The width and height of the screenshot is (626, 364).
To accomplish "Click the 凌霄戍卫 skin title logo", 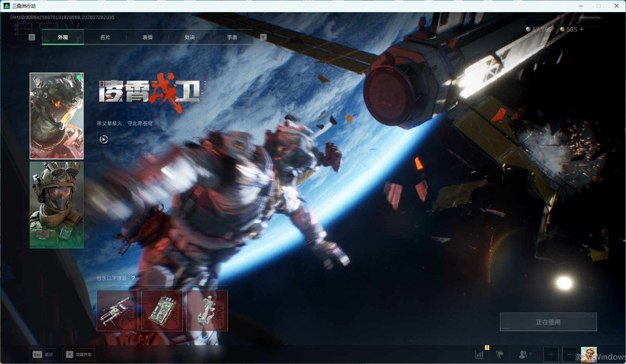I will click(x=152, y=93).
